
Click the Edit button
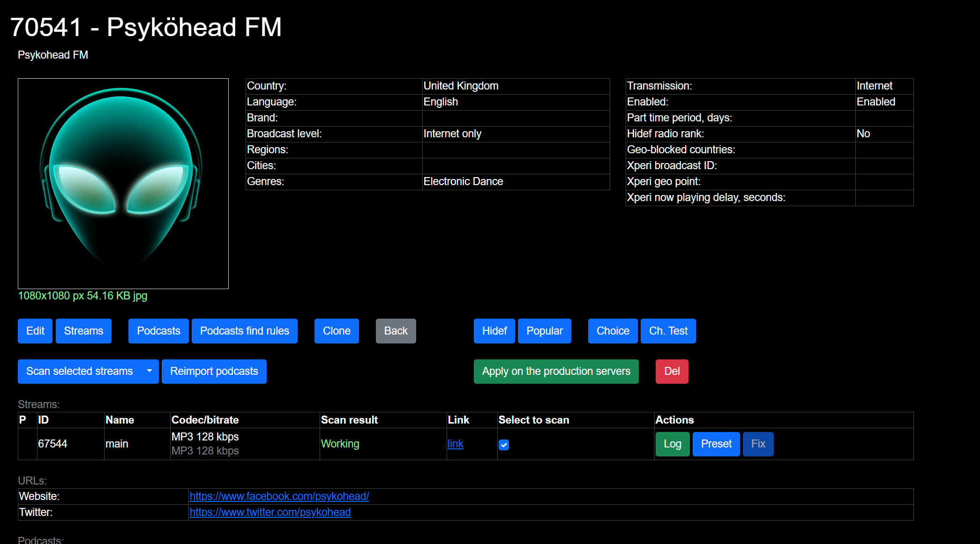35,331
